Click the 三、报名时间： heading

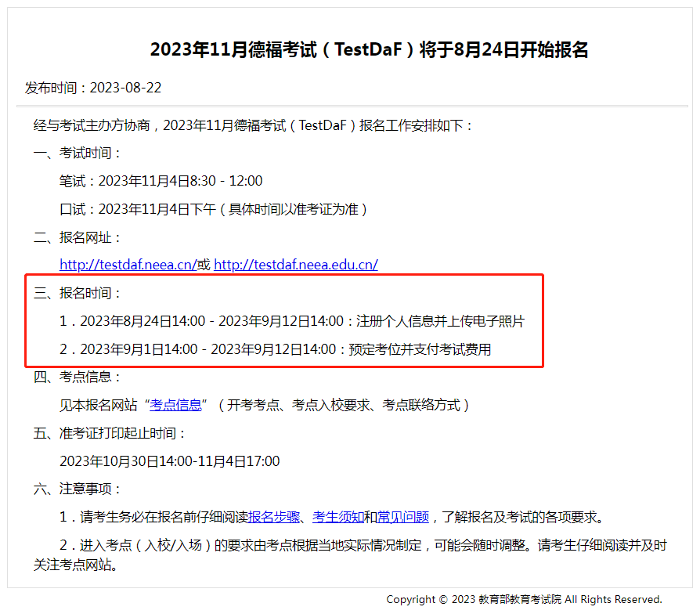[x=78, y=293]
